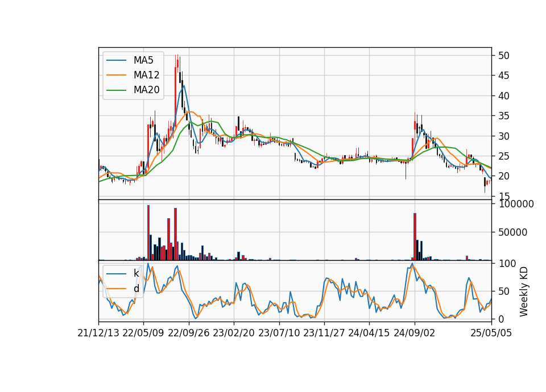This screenshot has height=392, width=546.
Task: Click the tallest red volume bar near 22/05/09
Action: click(x=148, y=233)
